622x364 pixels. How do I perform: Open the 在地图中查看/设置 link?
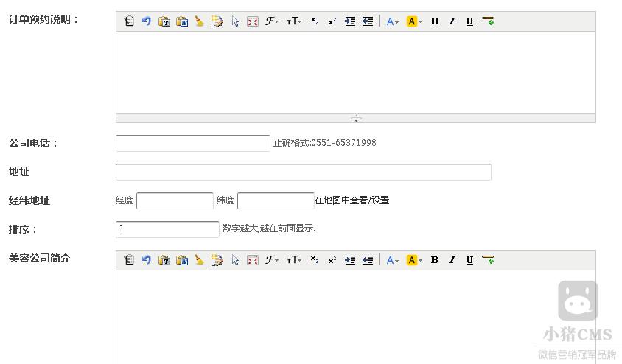pos(352,200)
